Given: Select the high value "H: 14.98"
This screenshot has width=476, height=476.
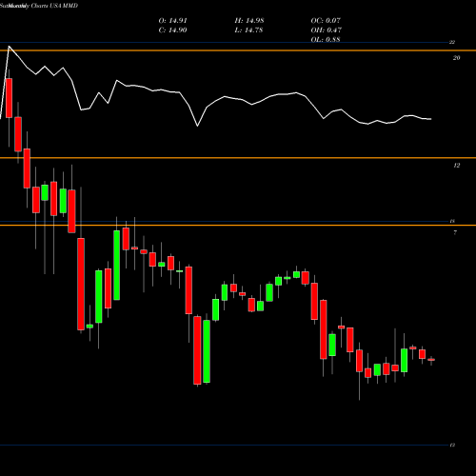Looking at the screenshot, I should point(249,21).
